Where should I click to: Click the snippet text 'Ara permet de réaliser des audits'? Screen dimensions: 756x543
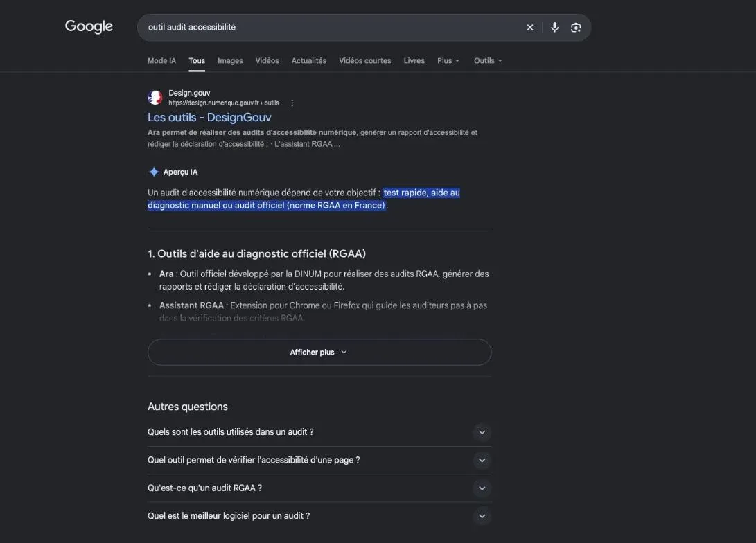(205, 132)
